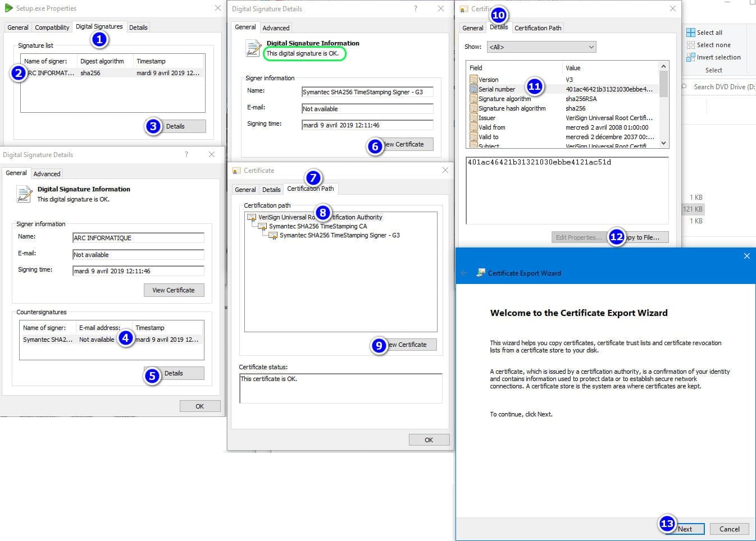Open the Certification Path tab in Details window
756x541 pixels.
(x=538, y=28)
